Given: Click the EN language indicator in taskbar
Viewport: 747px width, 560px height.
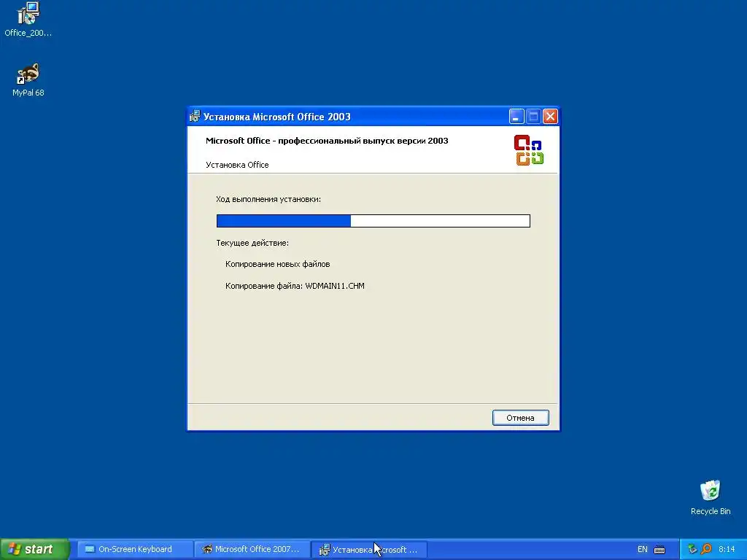Looking at the screenshot, I should (642, 549).
